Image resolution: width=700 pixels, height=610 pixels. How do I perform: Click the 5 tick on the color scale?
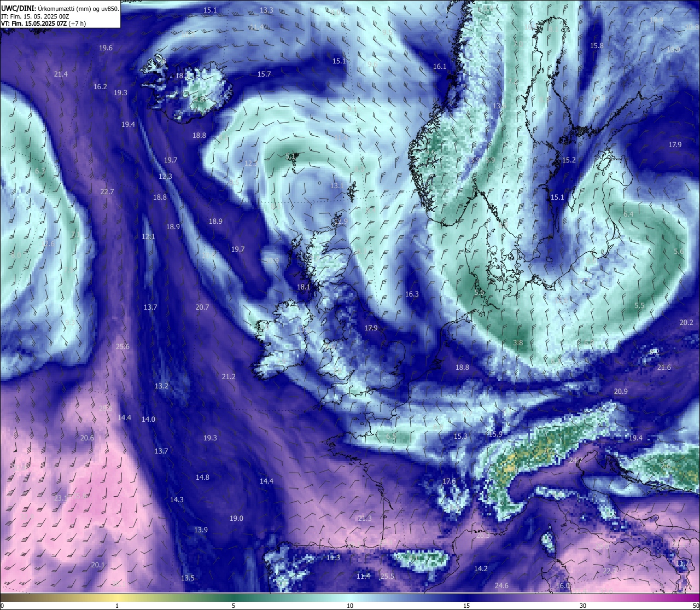coord(234,606)
